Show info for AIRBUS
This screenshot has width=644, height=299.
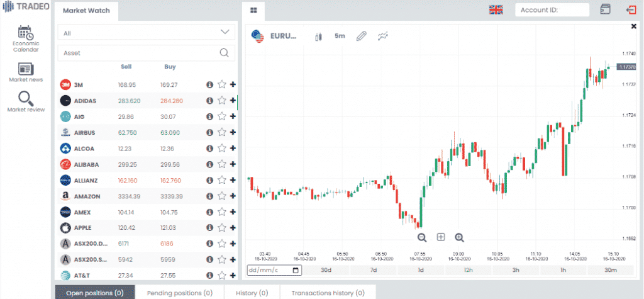209,132
